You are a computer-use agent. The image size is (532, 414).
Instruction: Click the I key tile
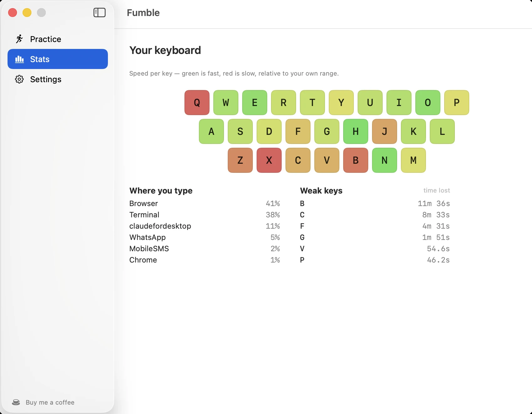(399, 103)
